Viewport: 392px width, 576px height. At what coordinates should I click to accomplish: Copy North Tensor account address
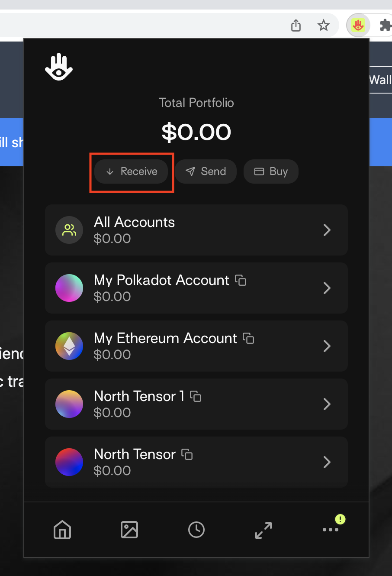(187, 454)
